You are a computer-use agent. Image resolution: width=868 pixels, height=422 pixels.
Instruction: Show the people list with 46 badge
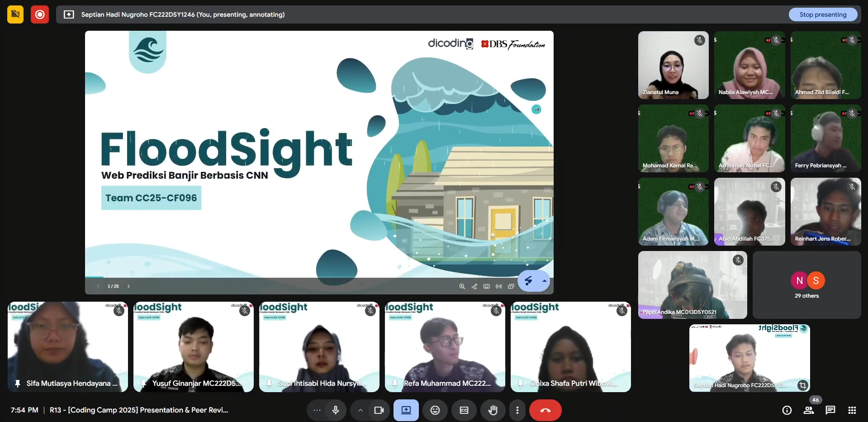click(x=808, y=410)
